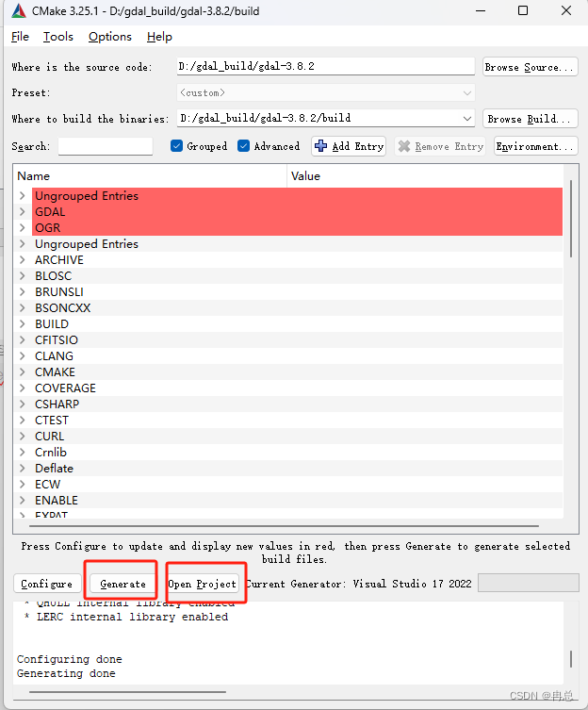Viewport: 588px width, 710px height.
Task: Click the Search input field
Action: (x=106, y=146)
